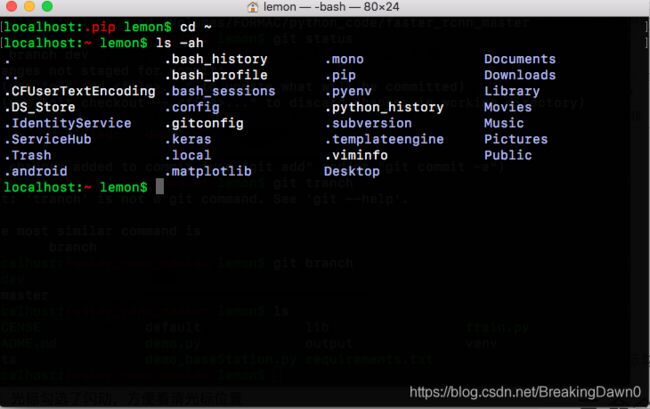
Task: Select the Music directory entry
Action: pyautogui.click(x=504, y=123)
